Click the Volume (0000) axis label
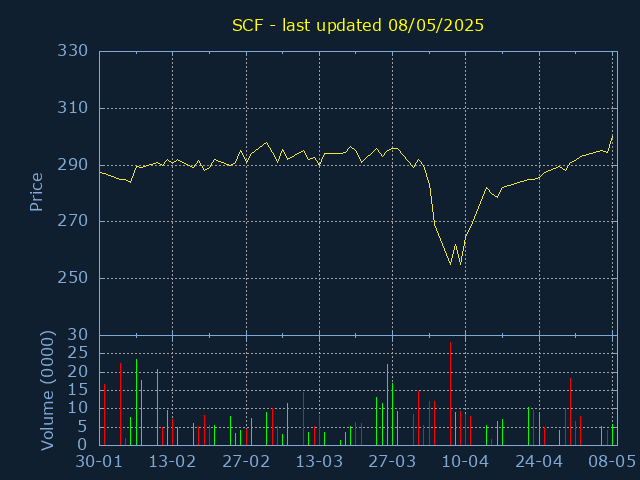 pyautogui.click(x=47, y=390)
